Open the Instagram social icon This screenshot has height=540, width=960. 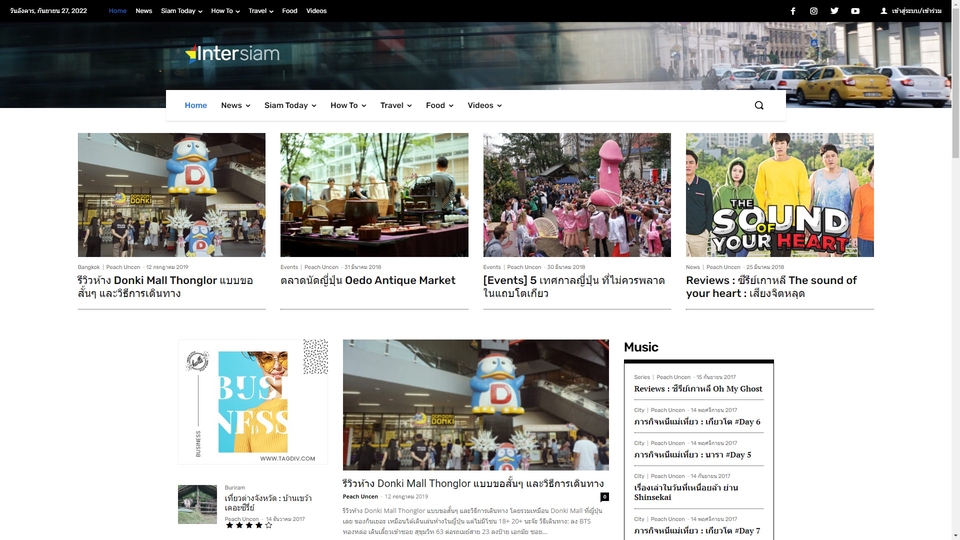point(814,11)
